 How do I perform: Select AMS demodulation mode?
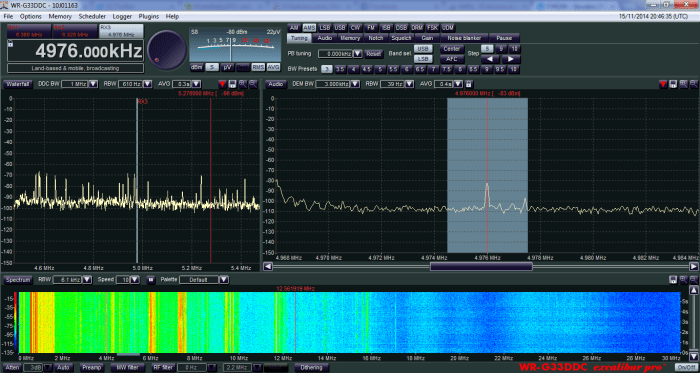pyautogui.click(x=309, y=28)
